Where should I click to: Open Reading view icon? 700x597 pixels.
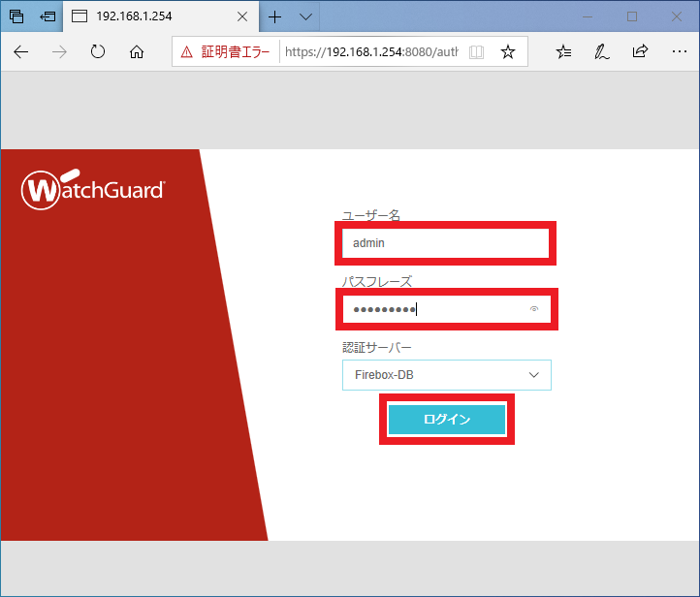[x=476, y=51]
